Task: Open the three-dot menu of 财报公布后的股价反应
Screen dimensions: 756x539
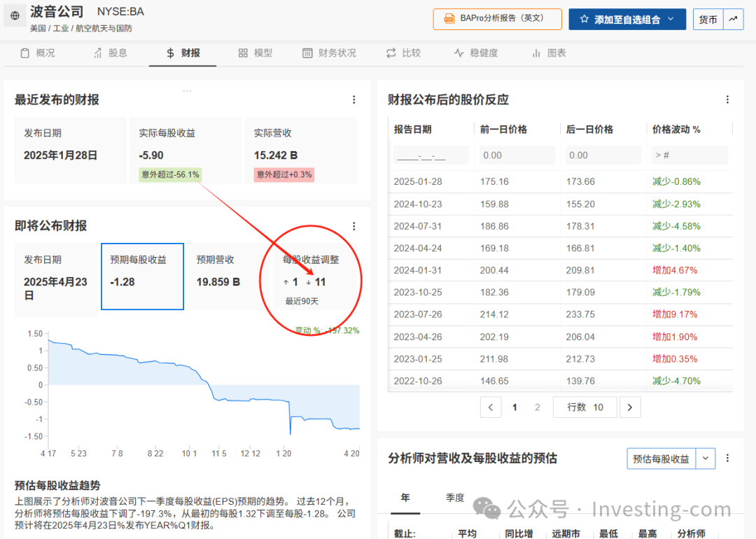Action: tap(727, 99)
